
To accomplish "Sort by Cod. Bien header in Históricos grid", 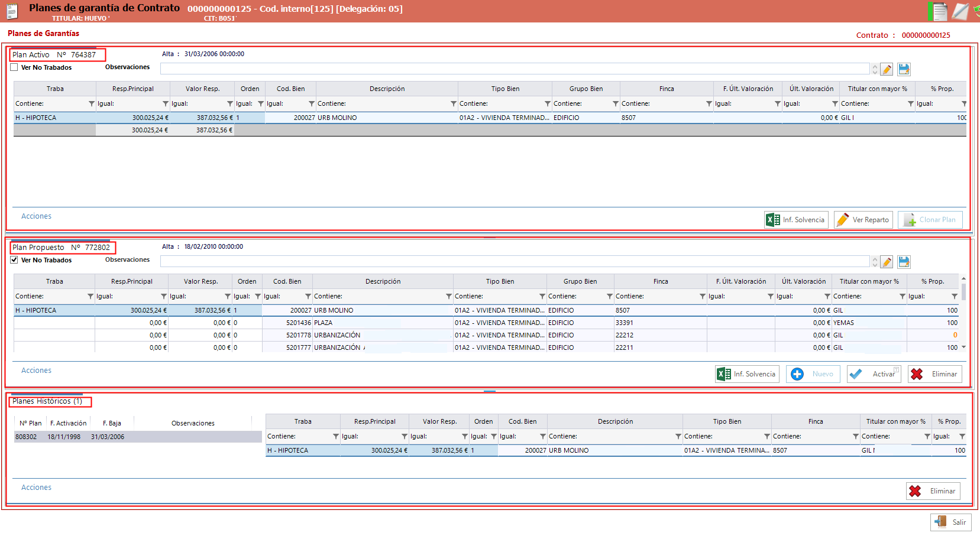I will 523,421.
